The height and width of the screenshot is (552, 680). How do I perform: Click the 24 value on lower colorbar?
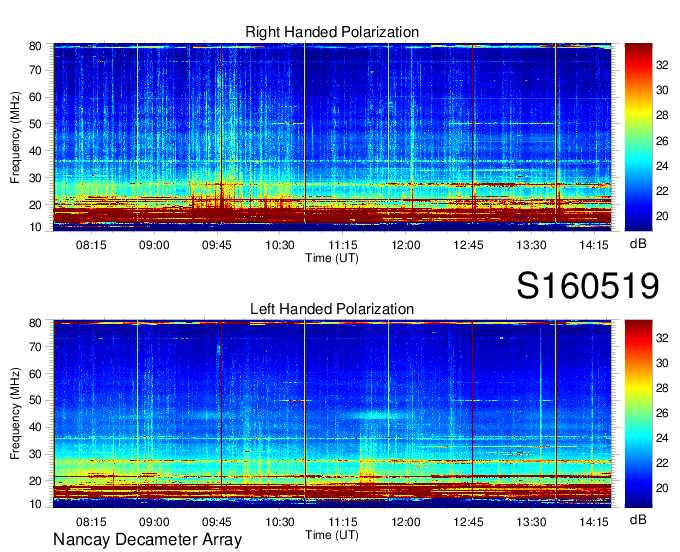click(x=662, y=438)
